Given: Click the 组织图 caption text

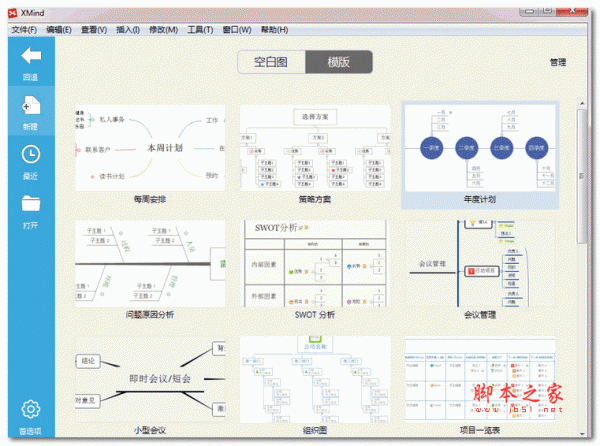Looking at the screenshot, I should (315, 430).
